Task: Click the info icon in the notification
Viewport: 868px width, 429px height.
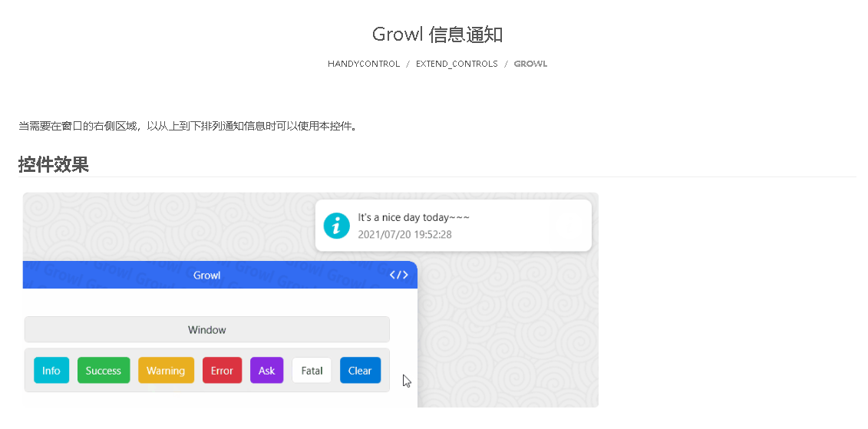Action: coord(337,226)
